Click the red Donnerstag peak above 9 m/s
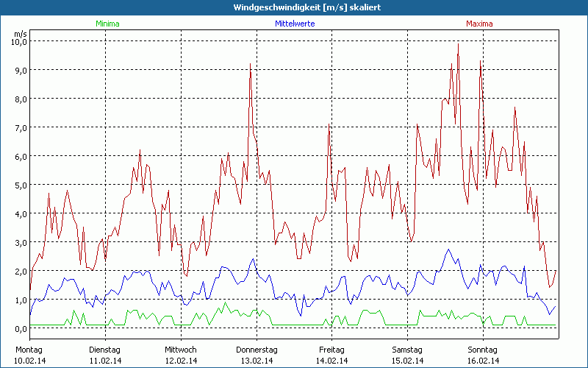This screenshot has height=368, width=588. (x=251, y=64)
